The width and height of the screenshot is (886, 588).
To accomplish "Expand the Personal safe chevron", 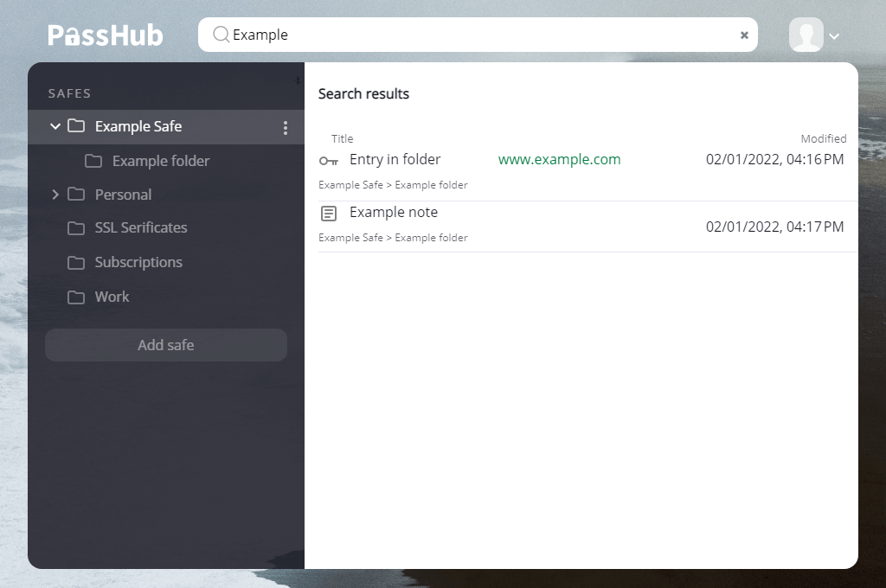I will (x=55, y=195).
